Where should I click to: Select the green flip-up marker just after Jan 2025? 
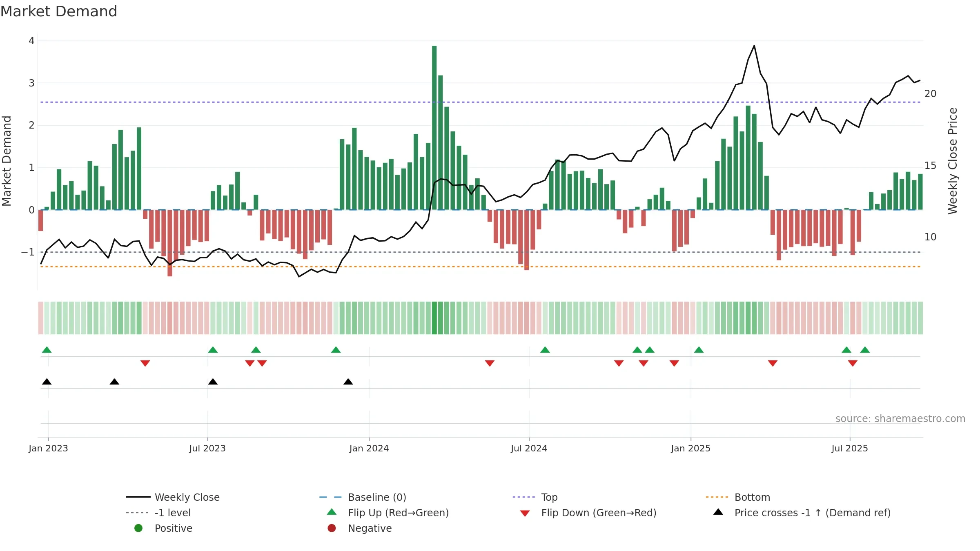click(699, 350)
